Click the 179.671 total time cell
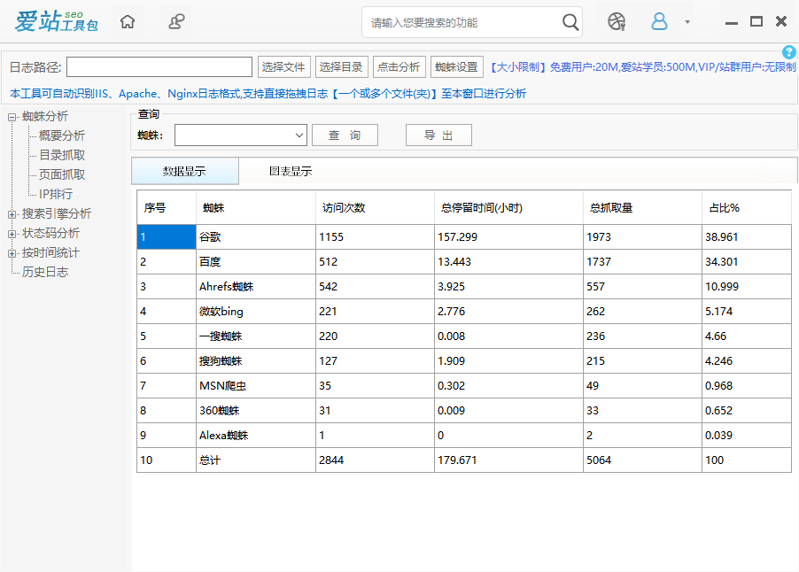Image resolution: width=799 pixels, height=572 pixels. 509,460
